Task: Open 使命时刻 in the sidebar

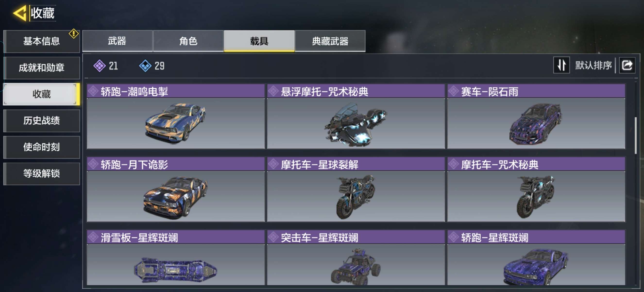Action: click(42, 147)
